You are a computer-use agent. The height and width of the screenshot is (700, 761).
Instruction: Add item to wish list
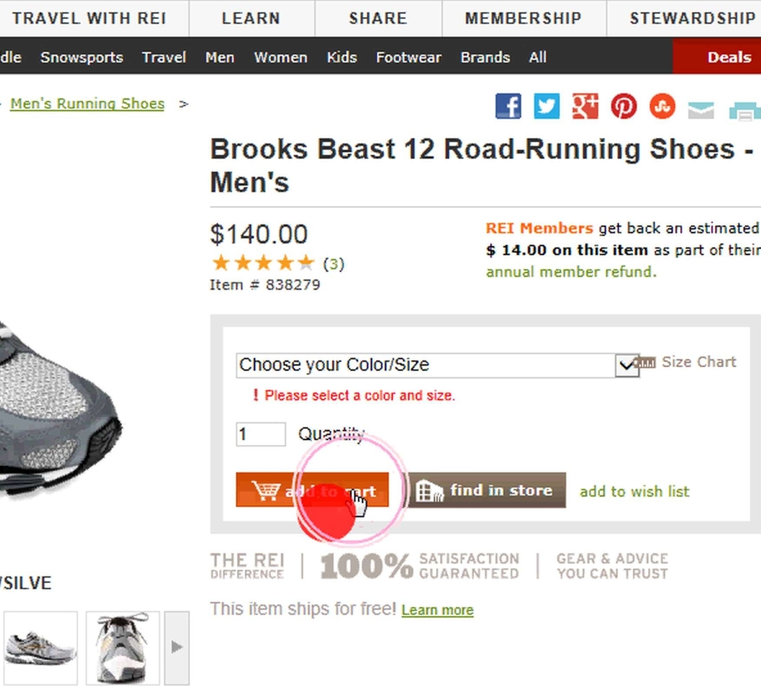click(634, 492)
